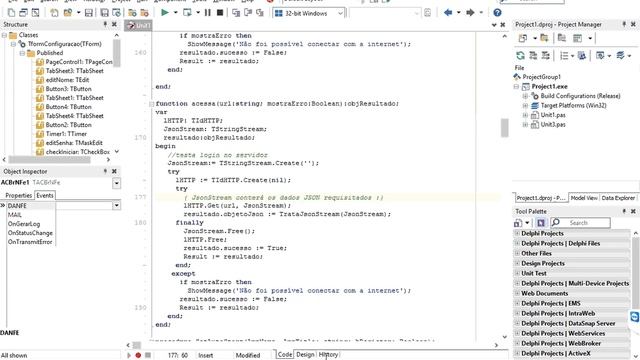Viewport: 640px width, 360px height.
Task: Expand the Web Documents palette category
Action: 517,293
